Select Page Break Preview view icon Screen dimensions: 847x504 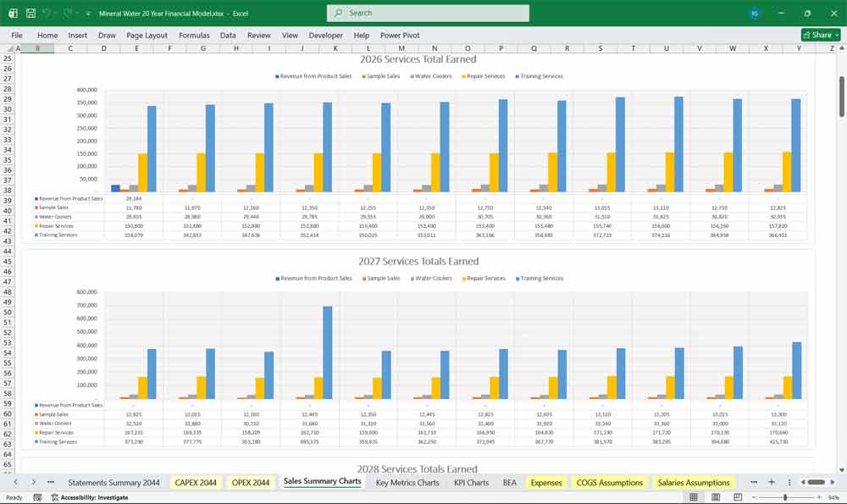click(739, 497)
